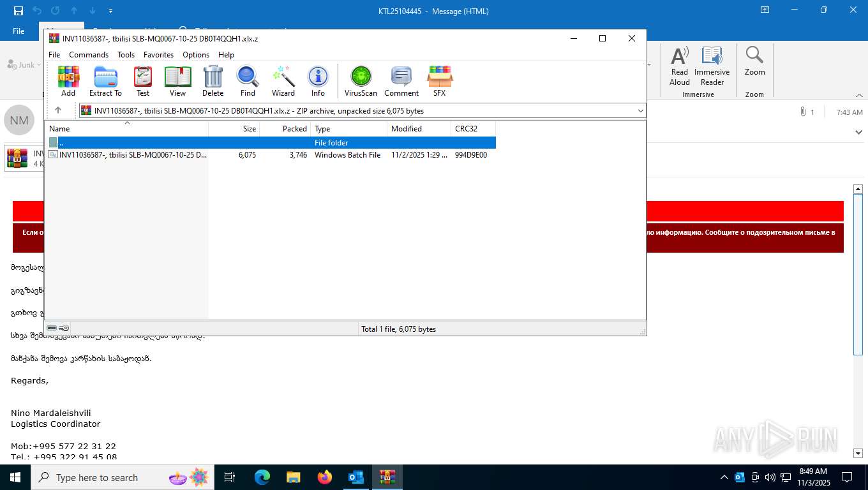
Task: Click the Outlook save icon in title bar
Action: pyautogui.click(x=19, y=11)
